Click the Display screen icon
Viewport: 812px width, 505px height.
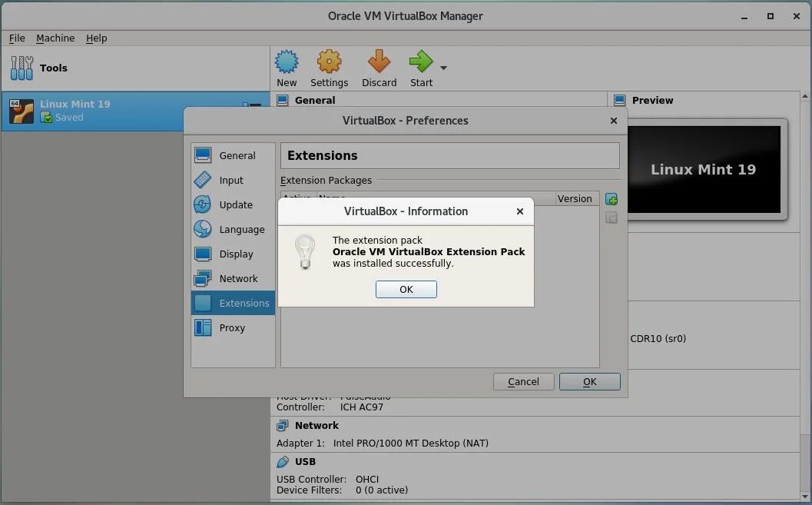coord(203,254)
